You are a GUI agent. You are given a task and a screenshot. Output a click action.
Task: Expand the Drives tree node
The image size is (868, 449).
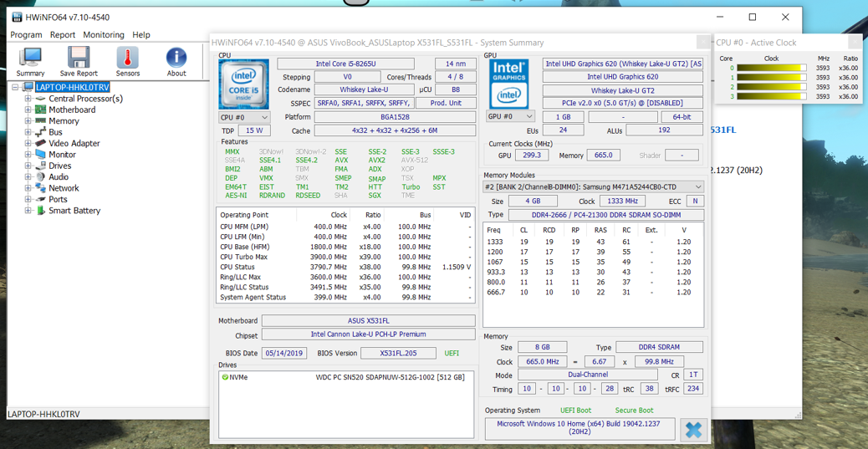pyautogui.click(x=28, y=166)
